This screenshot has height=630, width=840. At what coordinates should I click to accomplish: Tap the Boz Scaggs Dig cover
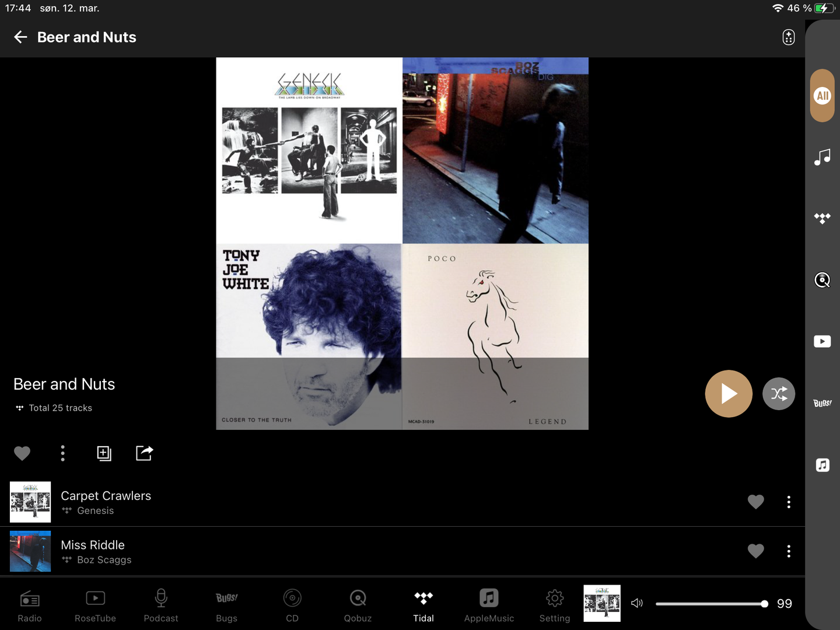495,150
